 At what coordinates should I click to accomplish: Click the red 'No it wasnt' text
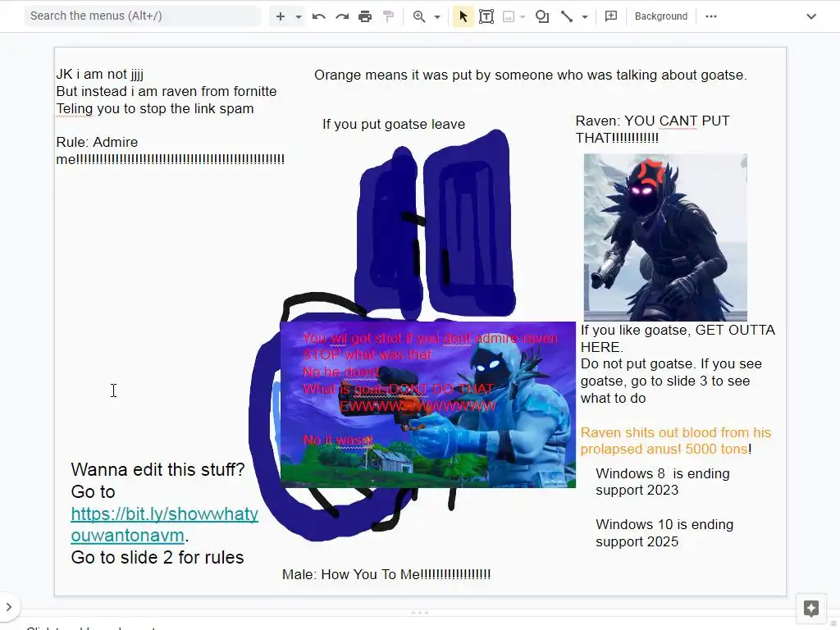338,441
